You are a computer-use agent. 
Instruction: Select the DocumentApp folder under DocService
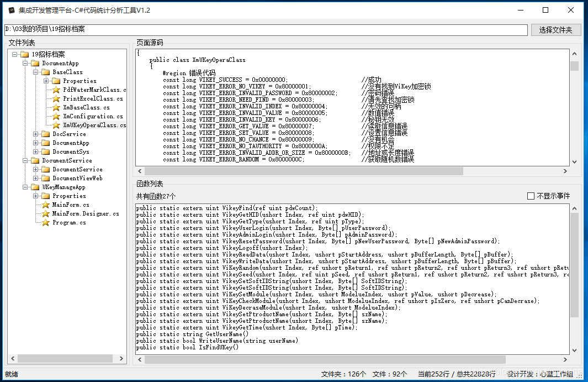(x=71, y=143)
